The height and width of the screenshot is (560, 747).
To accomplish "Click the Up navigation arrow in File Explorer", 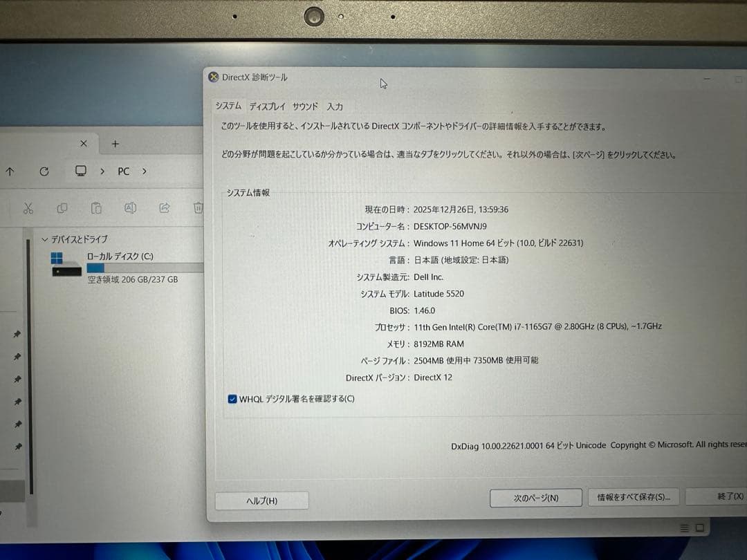I will 9,171.
